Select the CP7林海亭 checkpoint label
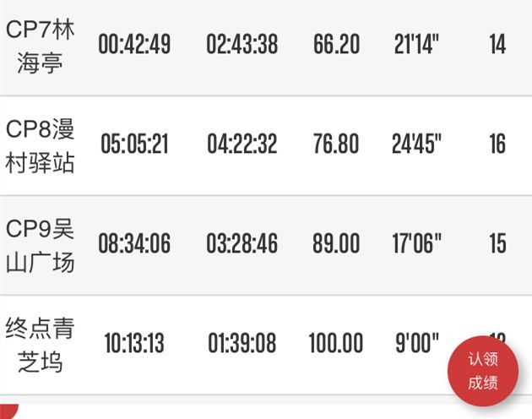 pos(41,45)
